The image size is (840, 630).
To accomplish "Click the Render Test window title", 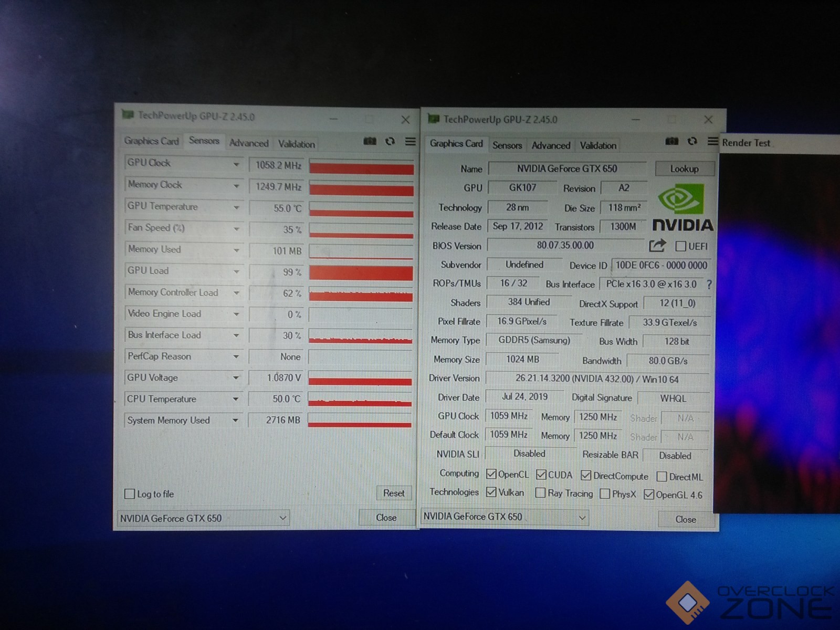I will (x=746, y=143).
